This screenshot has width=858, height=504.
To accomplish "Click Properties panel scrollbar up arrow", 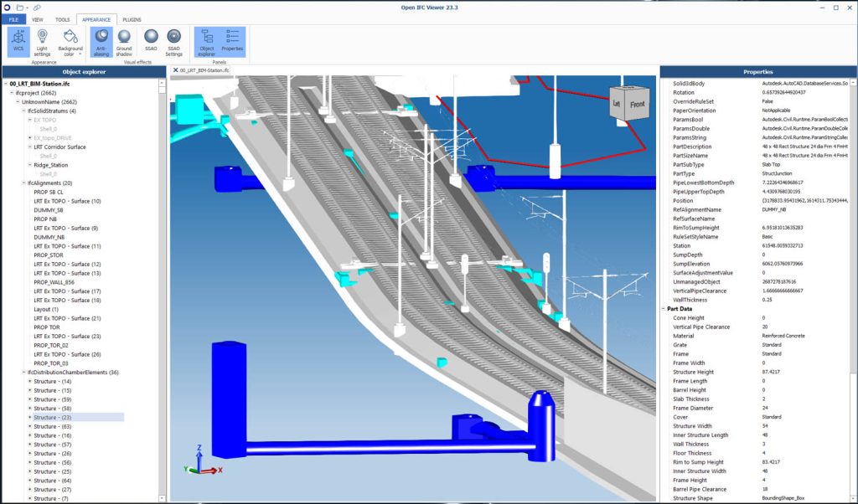I will click(853, 83).
